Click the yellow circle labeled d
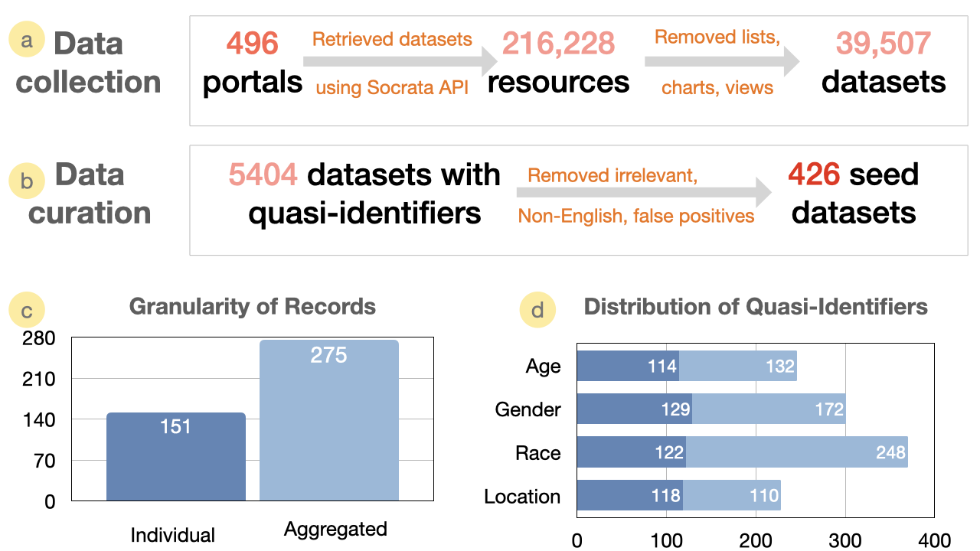Screen dimensions: 980x551 [x=538, y=310]
